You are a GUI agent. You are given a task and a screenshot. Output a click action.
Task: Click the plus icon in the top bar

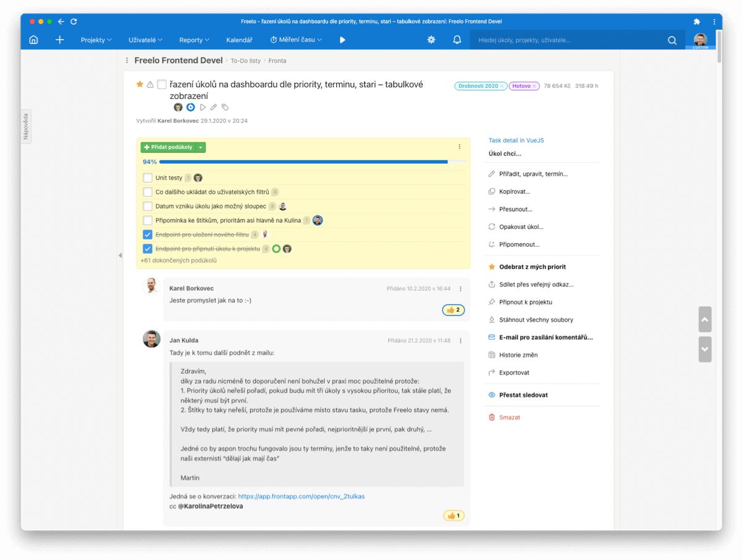click(59, 40)
